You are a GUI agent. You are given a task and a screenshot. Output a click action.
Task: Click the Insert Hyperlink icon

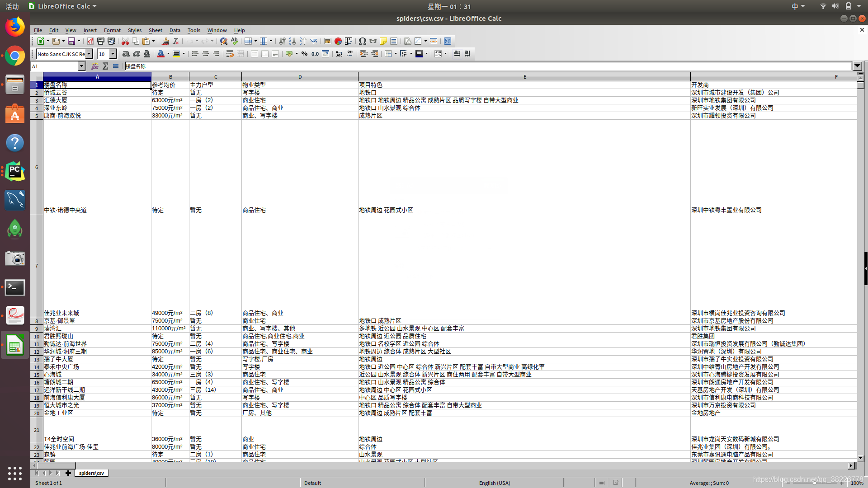click(x=373, y=41)
